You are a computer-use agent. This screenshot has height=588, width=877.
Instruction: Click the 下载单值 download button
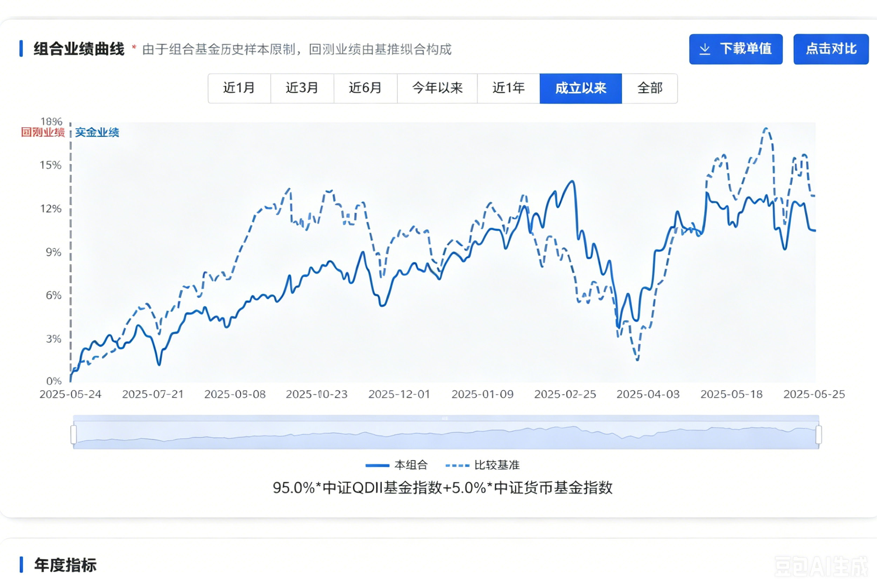(736, 49)
